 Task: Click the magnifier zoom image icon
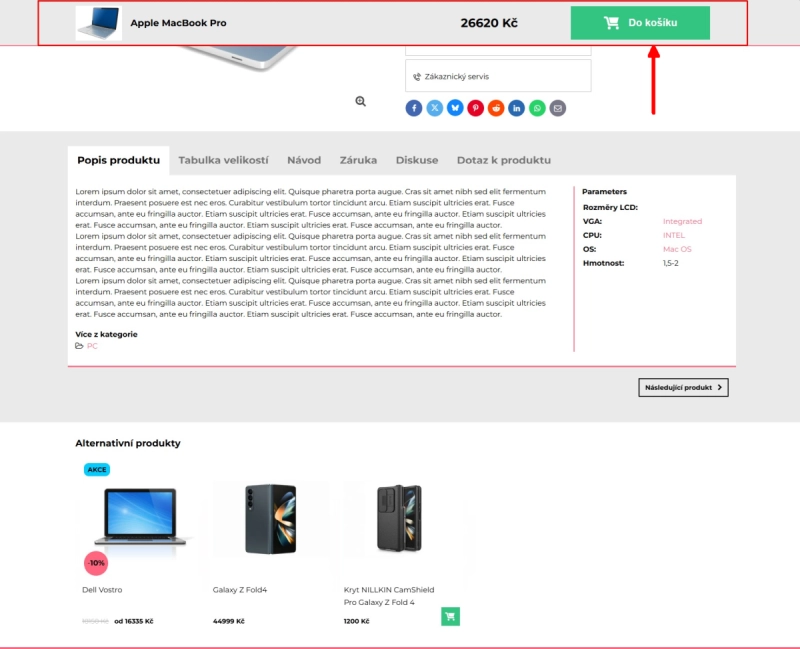[x=360, y=101]
